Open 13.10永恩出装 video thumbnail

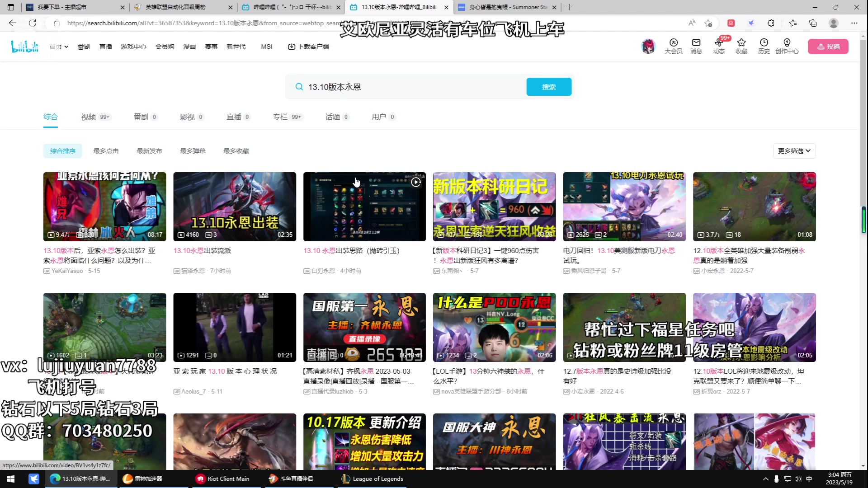tap(235, 206)
